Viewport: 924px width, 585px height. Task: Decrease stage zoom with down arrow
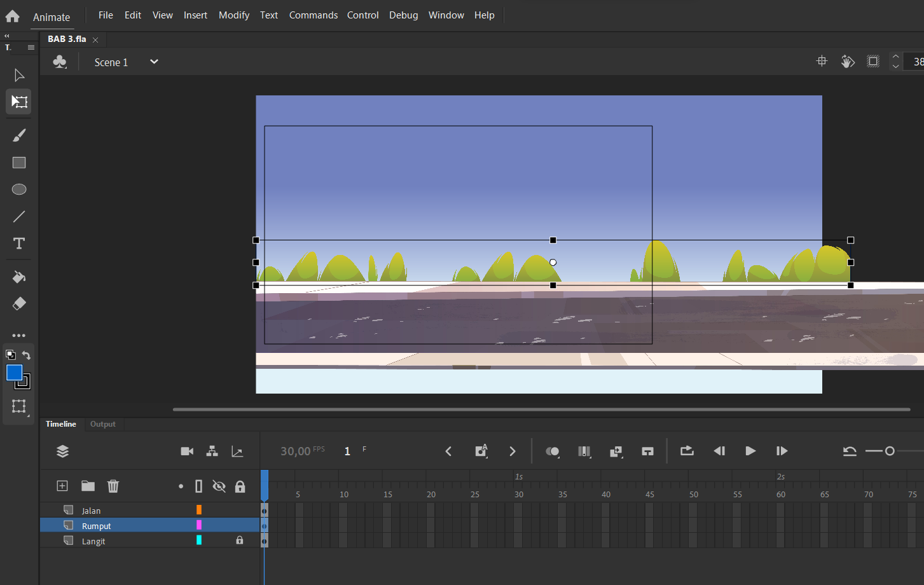[x=895, y=66]
